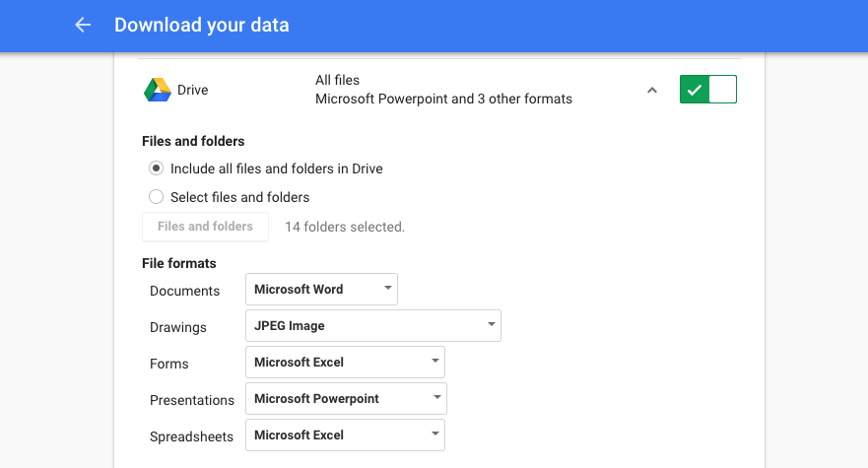This screenshot has height=468, width=868.
Task: Open the Presentations Microsoft Powerpoint dropdown
Action: [x=346, y=399]
